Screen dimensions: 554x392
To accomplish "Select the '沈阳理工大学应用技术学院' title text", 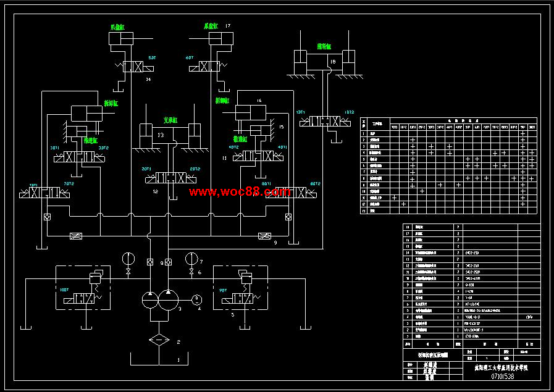I will tap(502, 368).
